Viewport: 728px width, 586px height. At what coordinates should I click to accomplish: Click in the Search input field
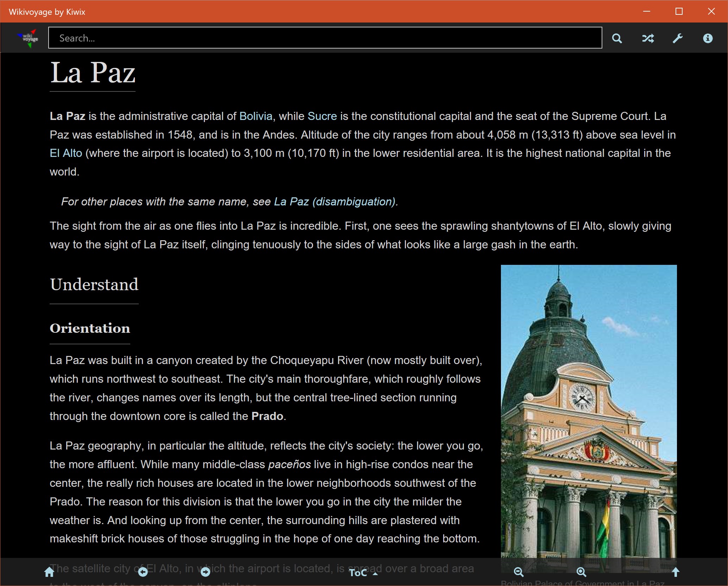click(325, 38)
